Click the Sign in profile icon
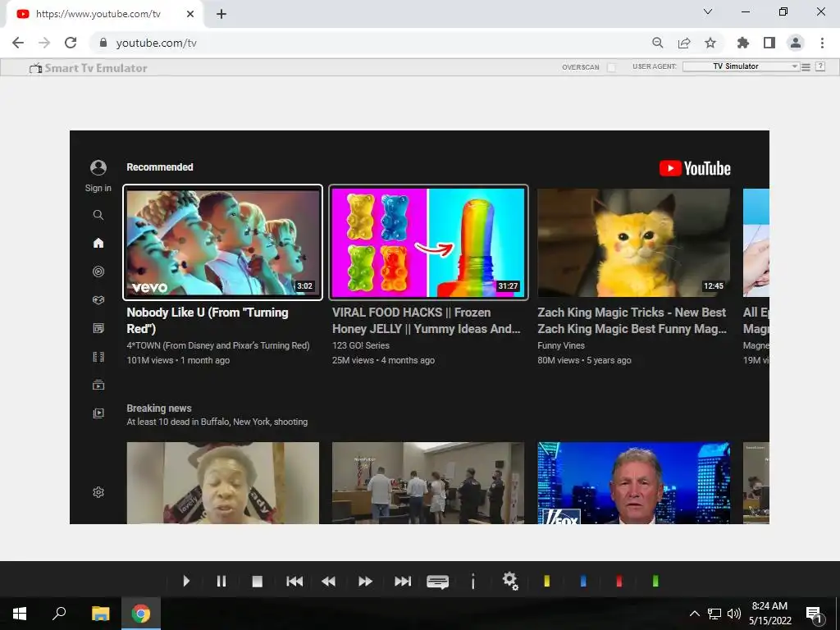 (98, 167)
